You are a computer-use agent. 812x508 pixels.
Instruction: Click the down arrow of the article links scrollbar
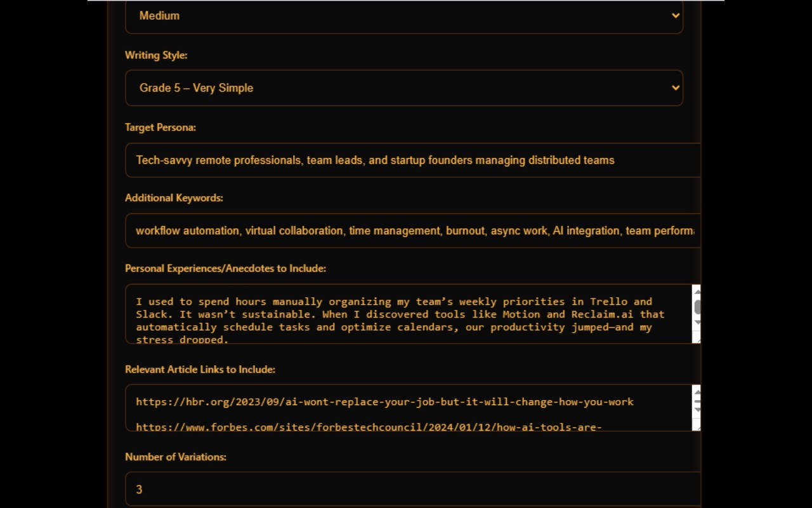click(697, 409)
